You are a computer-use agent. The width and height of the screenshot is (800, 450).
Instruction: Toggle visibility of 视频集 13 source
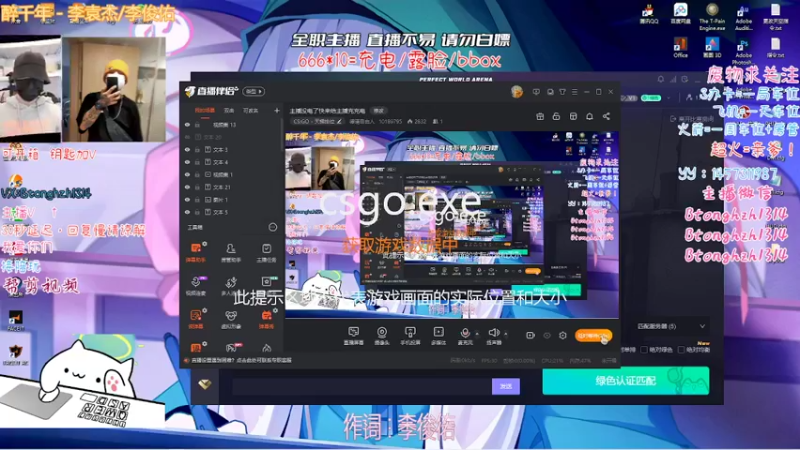point(187,124)
